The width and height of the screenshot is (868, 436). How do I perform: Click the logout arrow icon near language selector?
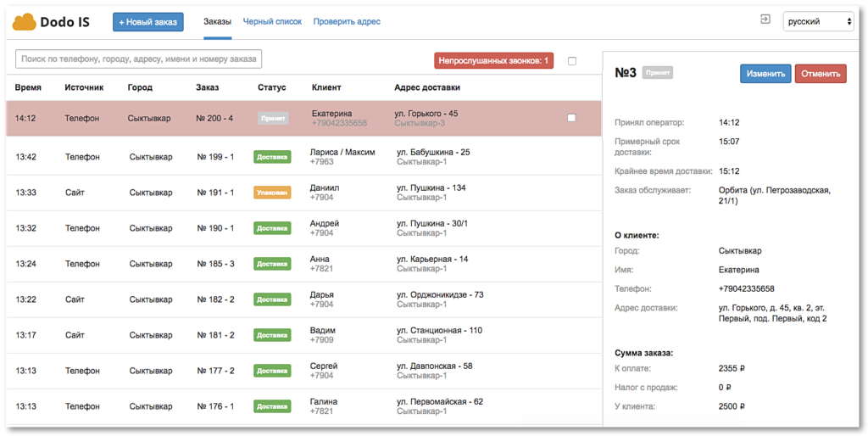click(765, 20)
